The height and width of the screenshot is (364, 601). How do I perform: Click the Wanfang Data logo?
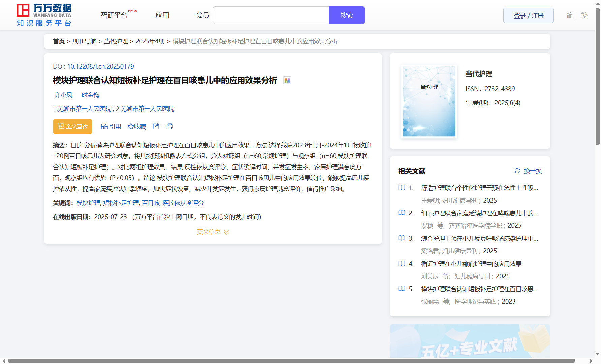click(44, 15)
